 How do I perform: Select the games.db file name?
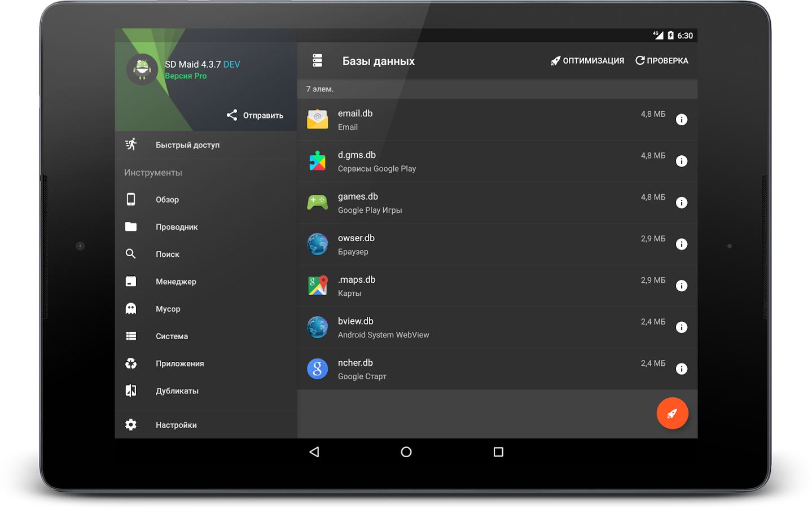click(358, 196)
